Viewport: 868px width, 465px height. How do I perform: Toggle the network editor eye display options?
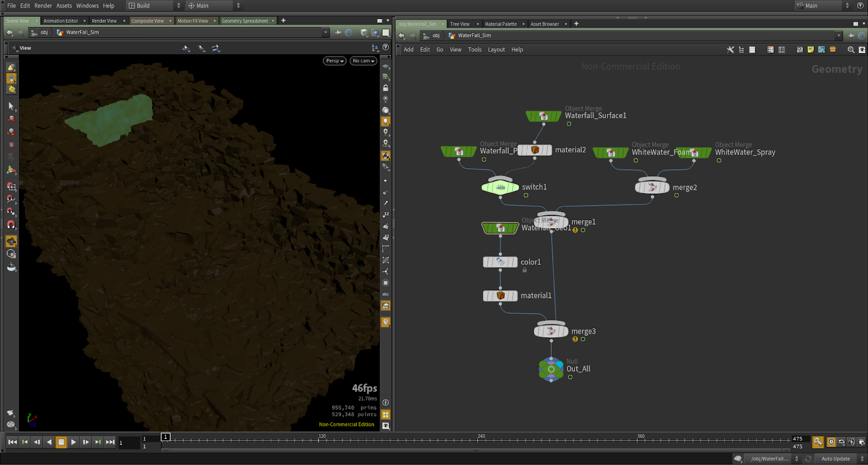(x=862, y=49)
